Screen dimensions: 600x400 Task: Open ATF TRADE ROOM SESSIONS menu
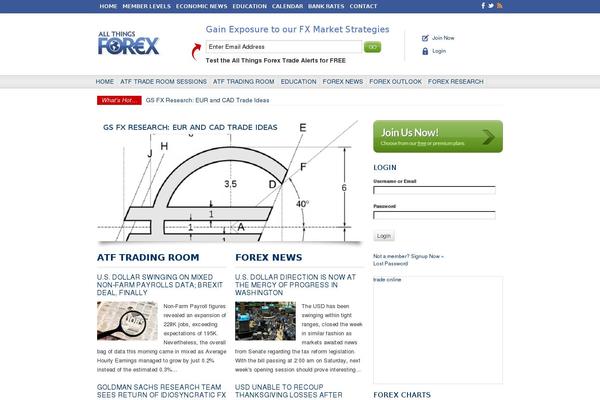tap(163, 82)
